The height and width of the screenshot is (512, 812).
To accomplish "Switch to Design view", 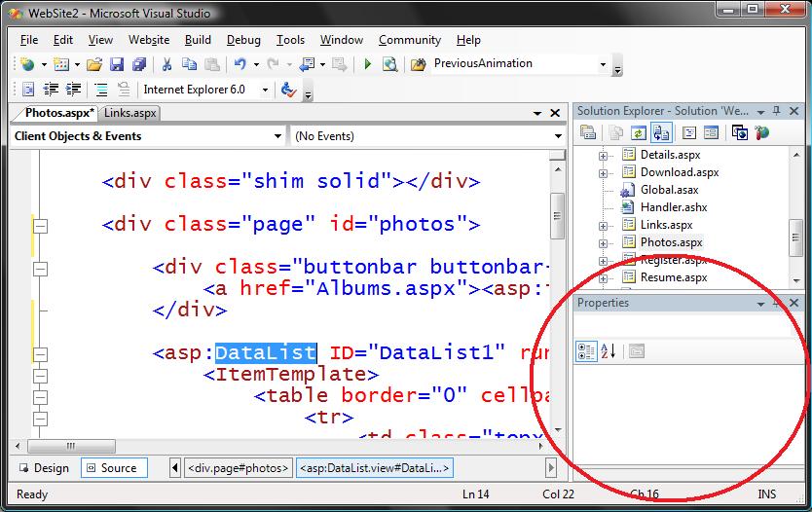I will tap(45, 468).
